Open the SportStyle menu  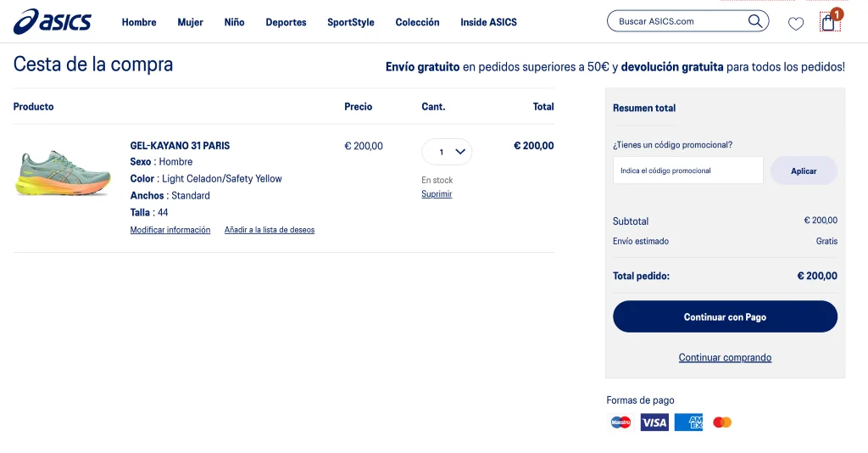click(351, 22)
